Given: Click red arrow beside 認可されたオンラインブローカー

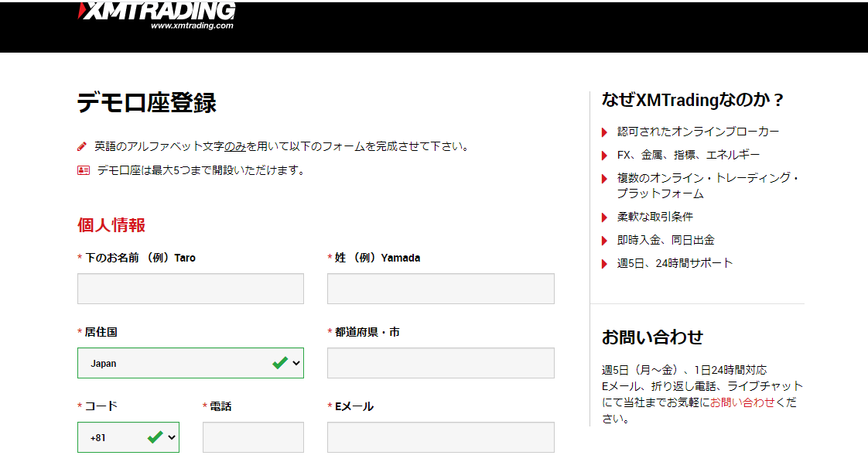Looking at the screenshot, I should pyautogui.click(x=604, y=132).
